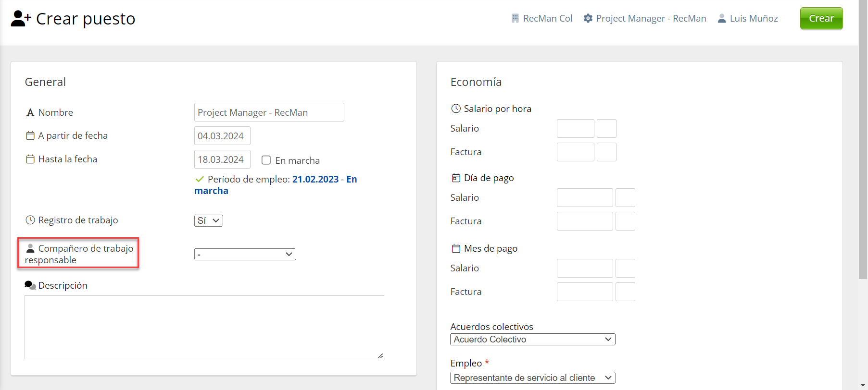Screen dimensions: 868x390
Task: Click the gear icon beside Project Manager - RecMan
Action: 588,19
